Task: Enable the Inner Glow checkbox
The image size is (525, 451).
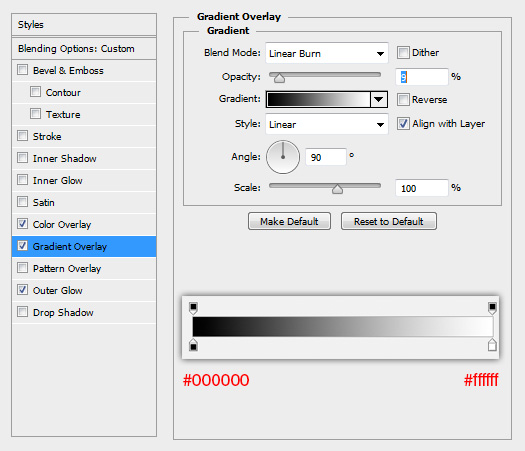Action: tap(22, 180)
